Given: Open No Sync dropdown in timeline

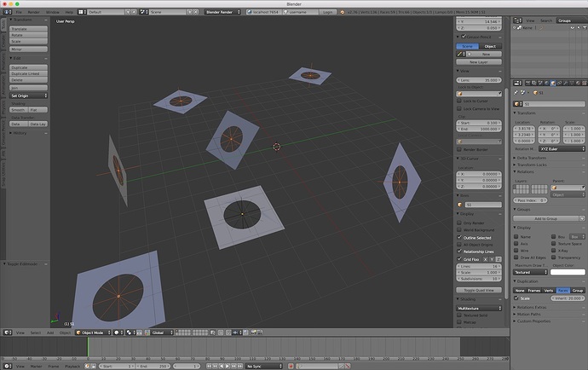Looking at the screenshot, I should [264, 366].
